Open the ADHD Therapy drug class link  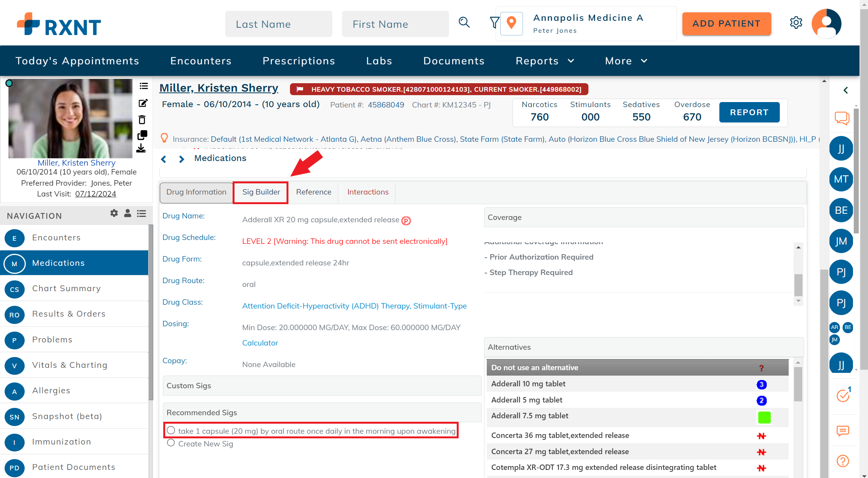coord(354,306)
